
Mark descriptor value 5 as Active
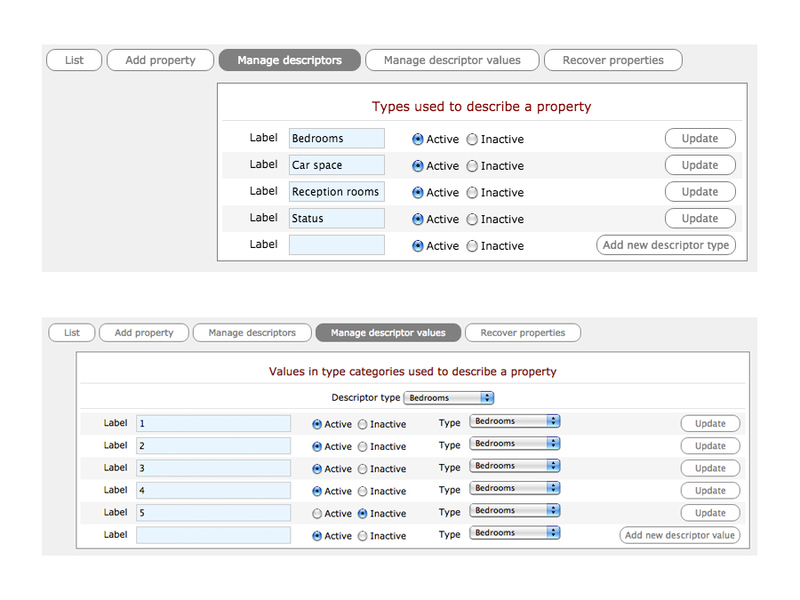coord(317,513)
